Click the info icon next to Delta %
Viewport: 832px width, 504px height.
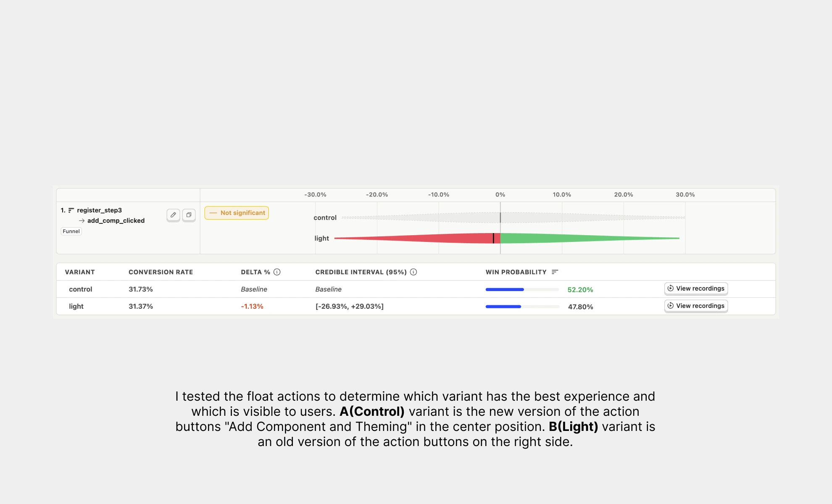pyautogui.click(x=277, y=272)
